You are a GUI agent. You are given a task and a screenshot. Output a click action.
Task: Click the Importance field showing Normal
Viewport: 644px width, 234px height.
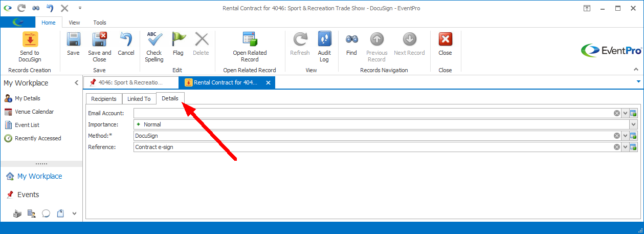pyautogui.click(x=381, y=124)
